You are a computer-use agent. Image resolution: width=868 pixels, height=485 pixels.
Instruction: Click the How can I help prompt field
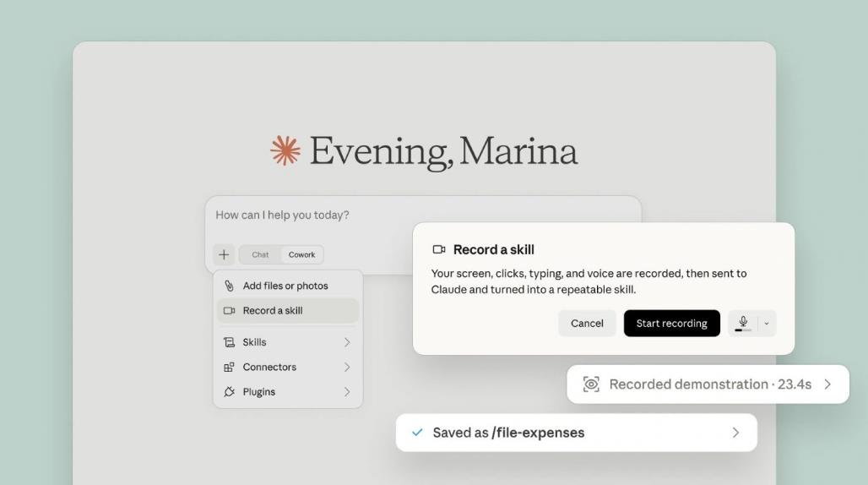click(423, 215)
